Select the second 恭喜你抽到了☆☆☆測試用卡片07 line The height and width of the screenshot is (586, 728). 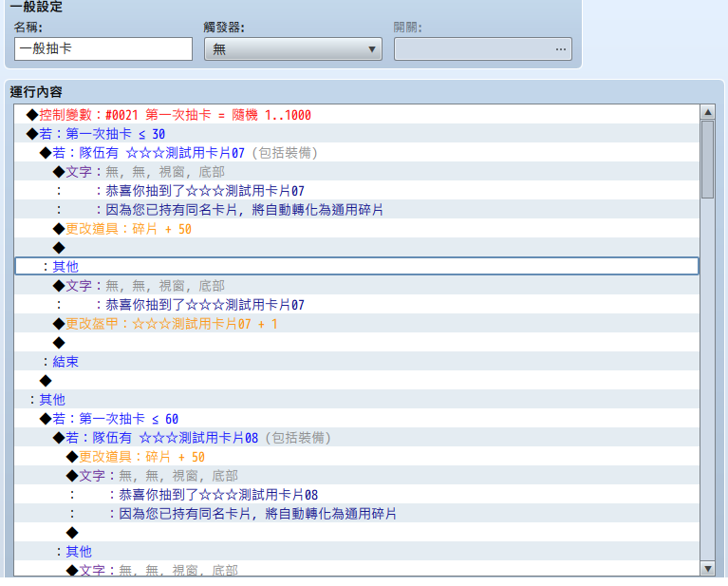[357, 304]
